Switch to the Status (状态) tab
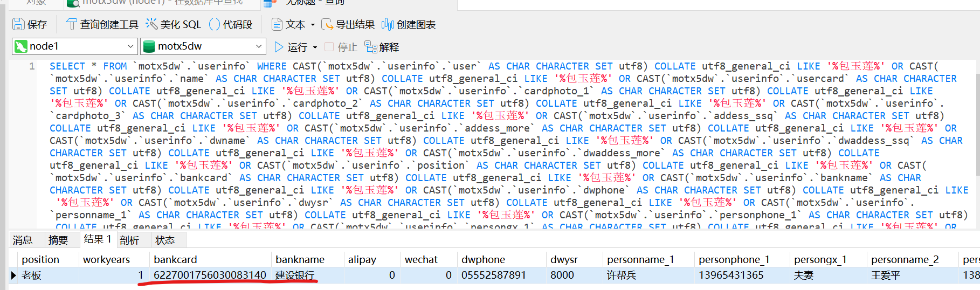This screenshot has height=290, width=980. pyautogui.click(x=165, y=240)
